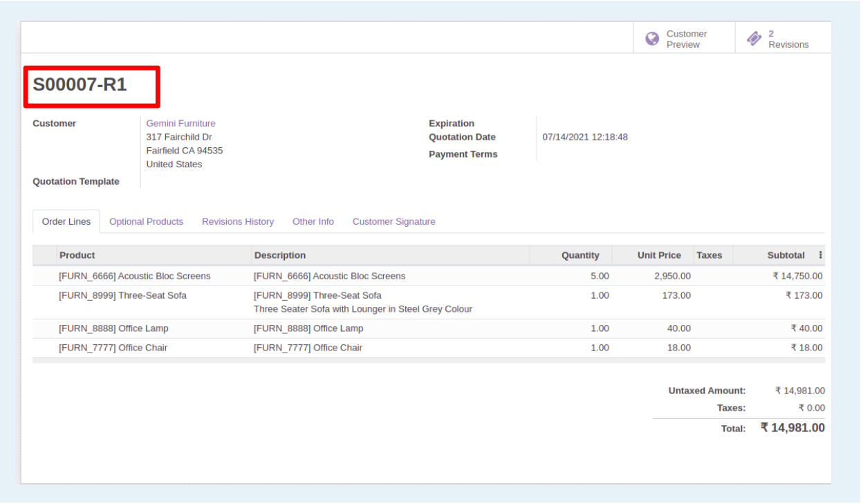
Task: Sort by the Subtotal column header
Action: 774,255
